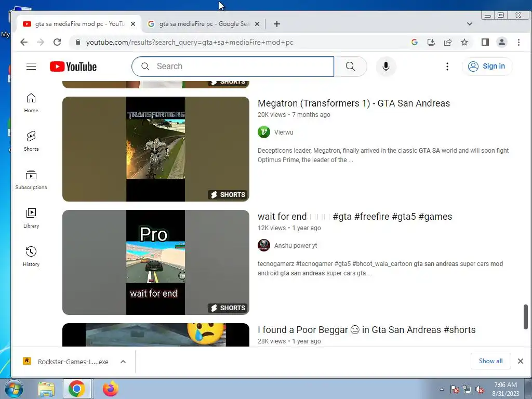Launch Firefox from the taskbar
This screenshot has width=532, height=399.
(111, 389)
